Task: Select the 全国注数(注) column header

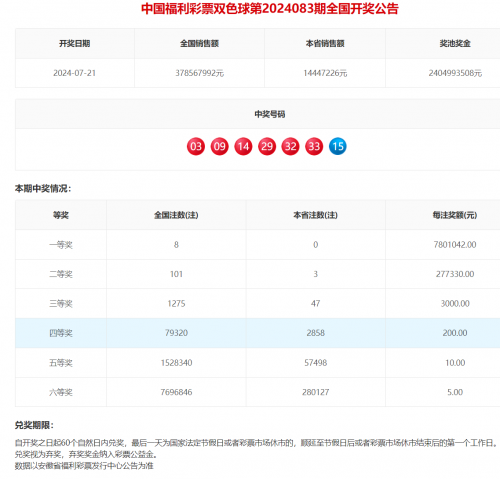Action: tap(176, 215)
